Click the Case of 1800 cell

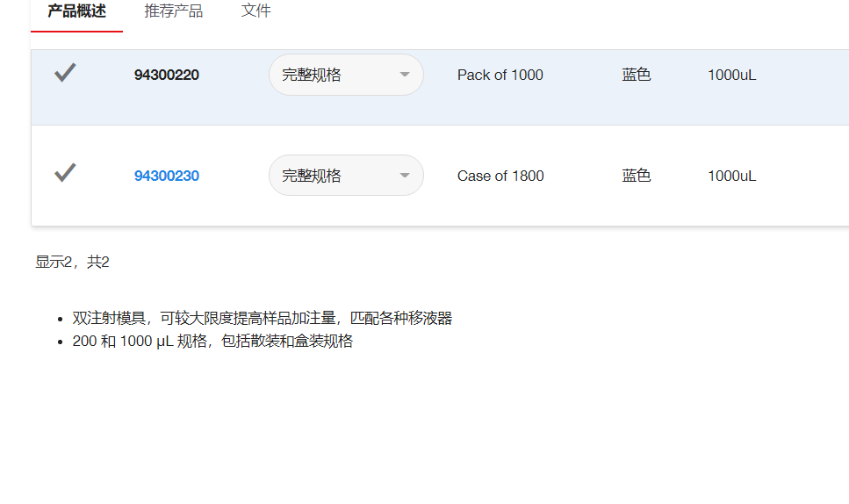tap(500, 176)
